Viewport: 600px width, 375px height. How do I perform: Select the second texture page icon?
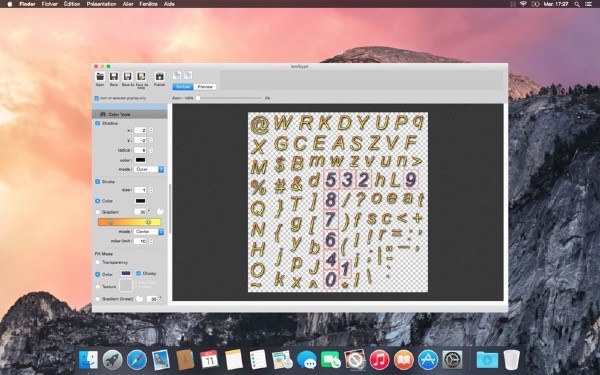(x=188, y=75)
